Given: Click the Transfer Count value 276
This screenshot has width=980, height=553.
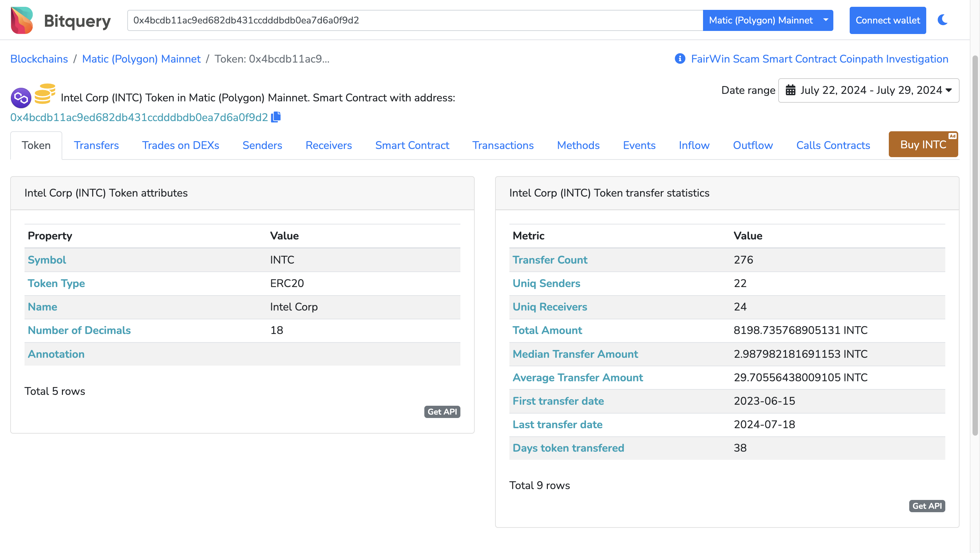Looking at the screenshot, I should (743, 260).
